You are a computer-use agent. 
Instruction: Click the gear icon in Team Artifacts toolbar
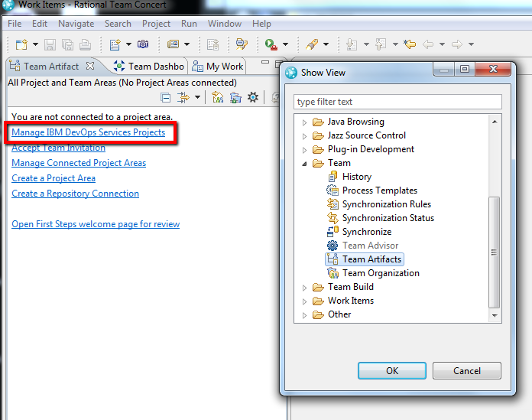coord(253,97)
